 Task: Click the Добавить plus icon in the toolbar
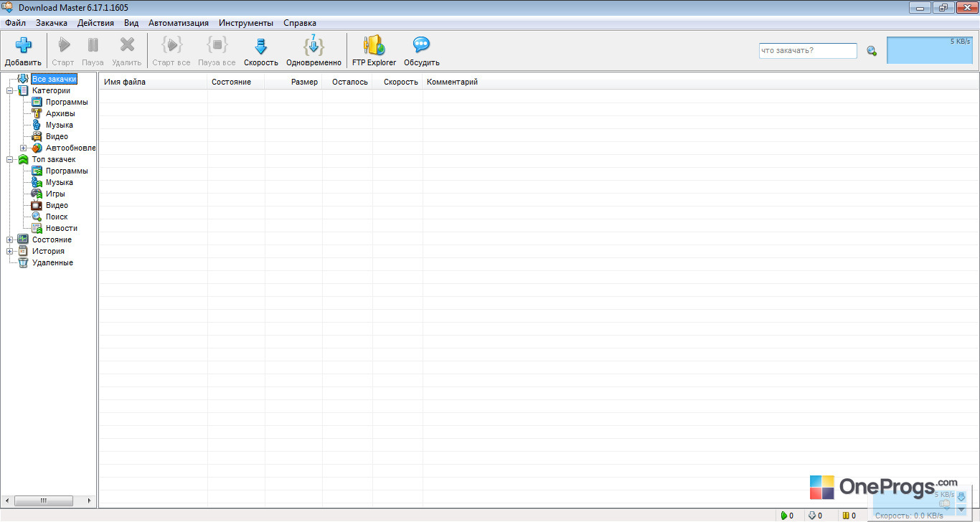click(23, 45)
